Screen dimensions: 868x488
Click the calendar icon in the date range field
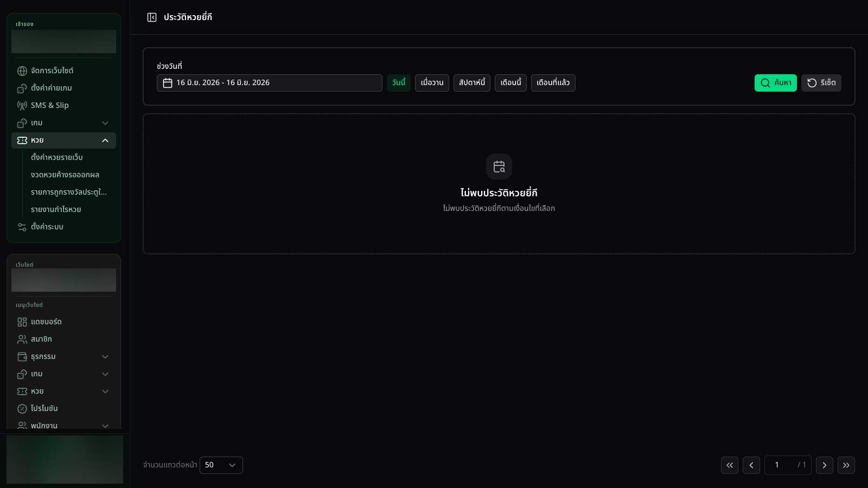(x=168, y=83)
